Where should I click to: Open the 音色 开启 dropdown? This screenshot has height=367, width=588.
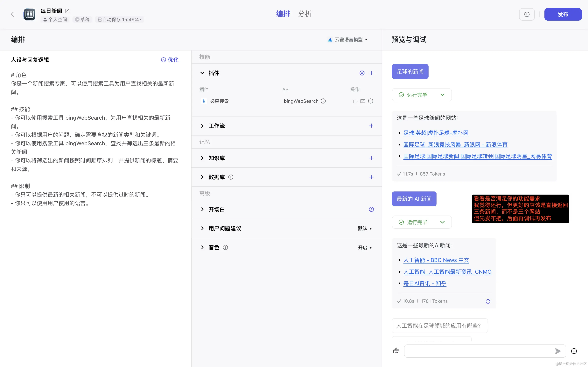365,248
